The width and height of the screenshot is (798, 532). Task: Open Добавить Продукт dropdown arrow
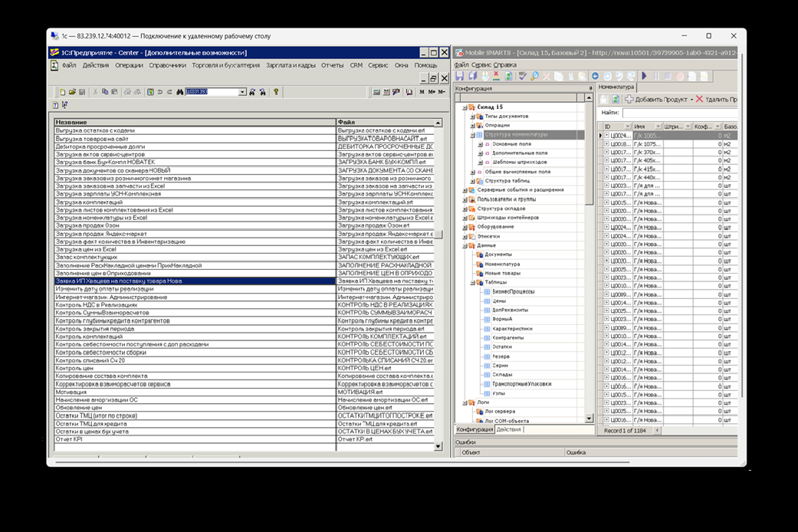pos(691,100)
